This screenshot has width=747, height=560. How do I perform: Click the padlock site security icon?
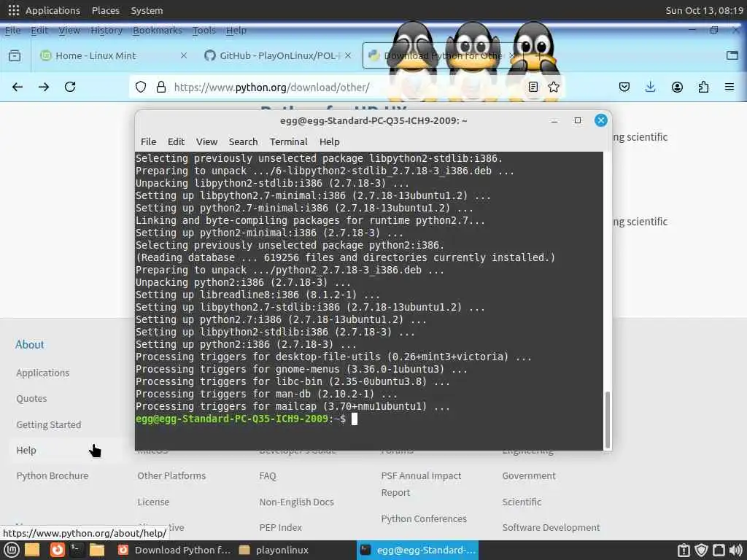click(x=161, y=87)
